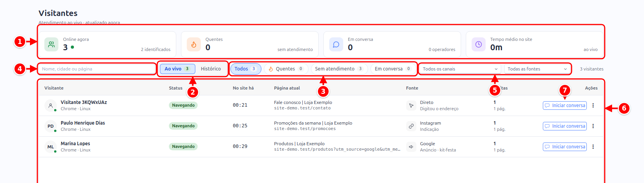The width and height of the screenshot is (644, 183).
Task: Click the site-demo.test/contato URL
Action: point(302,108)
